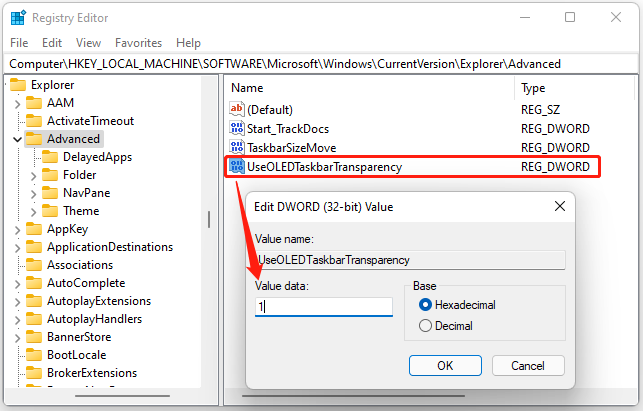Image resolution: width=643 pixels, height=411 pixels.
Task: Expand the Theme subkey
Action: click(33, 212)
